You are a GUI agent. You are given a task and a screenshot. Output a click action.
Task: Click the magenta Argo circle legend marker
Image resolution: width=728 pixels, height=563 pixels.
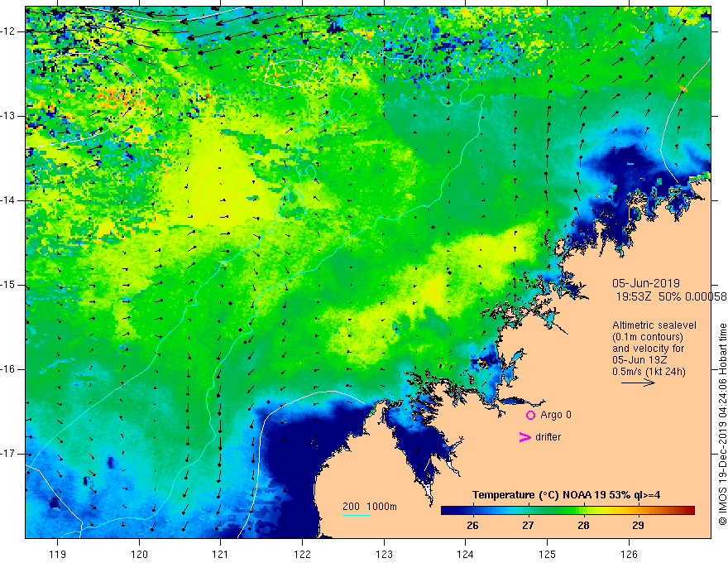point(530,415)
